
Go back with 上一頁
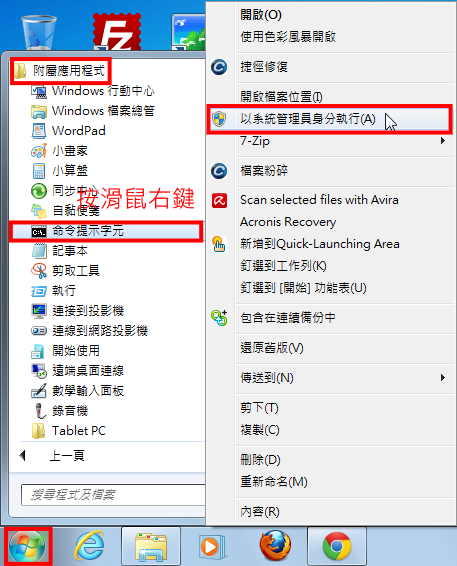pyautogui.click(x=52, y=456)
